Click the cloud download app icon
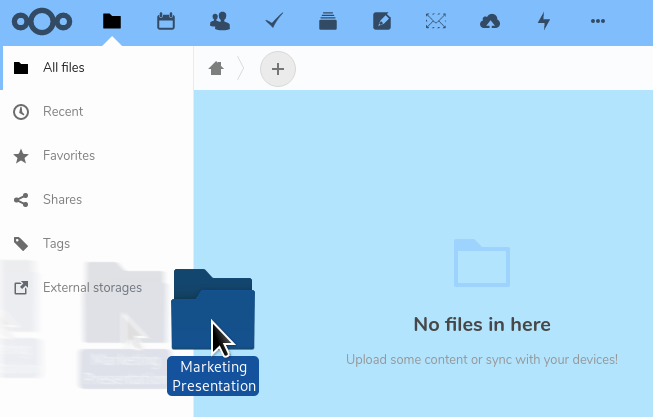Viewport: 653px width, 417px height. tap(490, 21)
